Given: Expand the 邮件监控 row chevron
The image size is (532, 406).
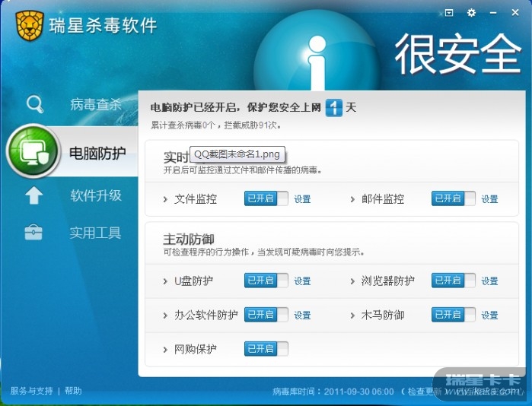Looking at the screenshot, I should pos(352,199).
